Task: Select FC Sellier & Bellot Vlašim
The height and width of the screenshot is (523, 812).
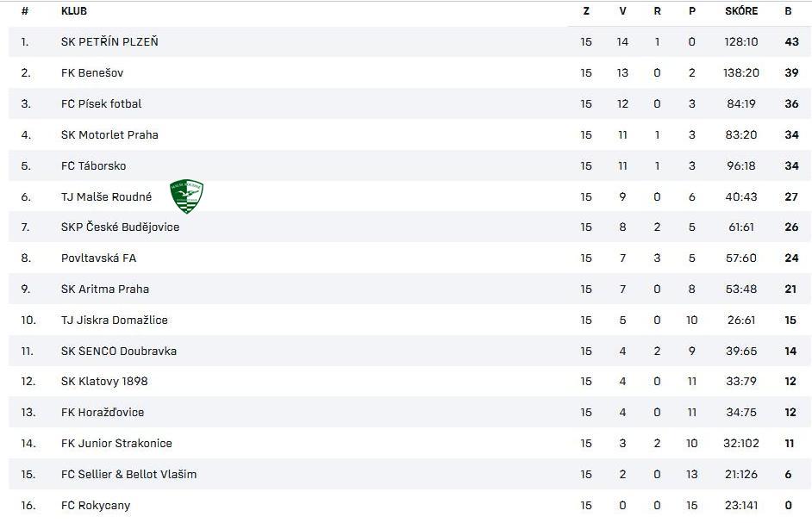Action: pos(129,475)
